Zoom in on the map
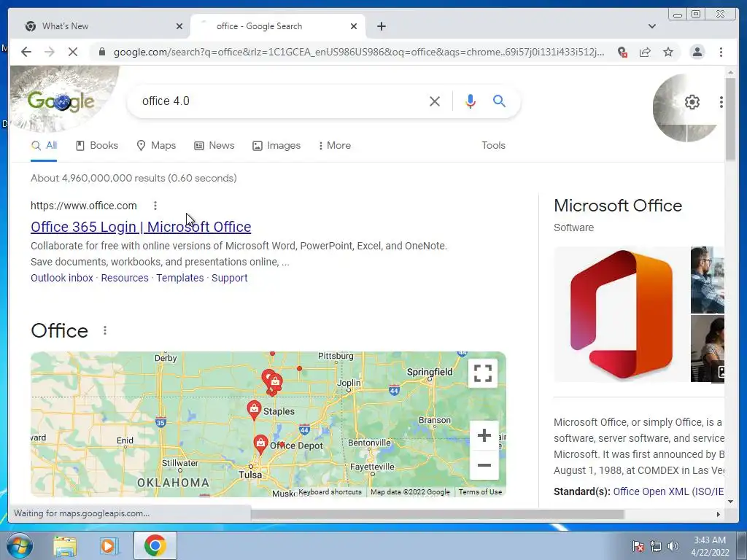This screenshot has width=747, height=560. pos(484,435)
